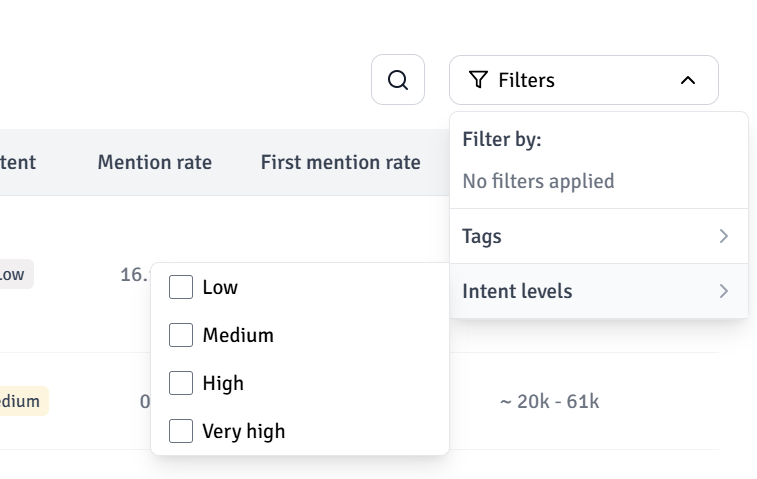This screenshot has width=757, height=479.
Task: Open the Filters dropdown button
Action: click(583, 80)
